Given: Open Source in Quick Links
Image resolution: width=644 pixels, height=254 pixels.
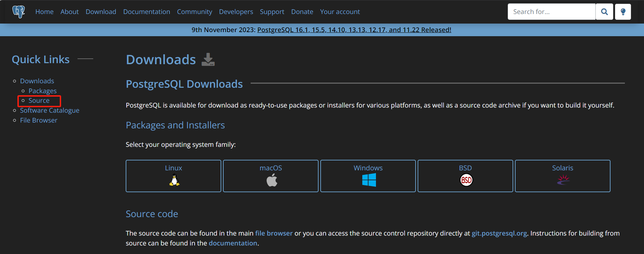Looking at the screenshot, I should [39, 100].
